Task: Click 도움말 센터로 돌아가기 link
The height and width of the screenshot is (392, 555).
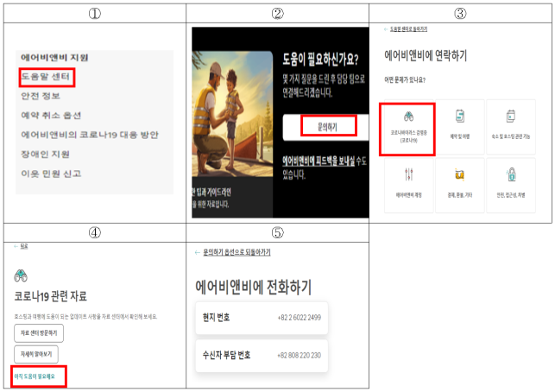Action: coord(408,29)
